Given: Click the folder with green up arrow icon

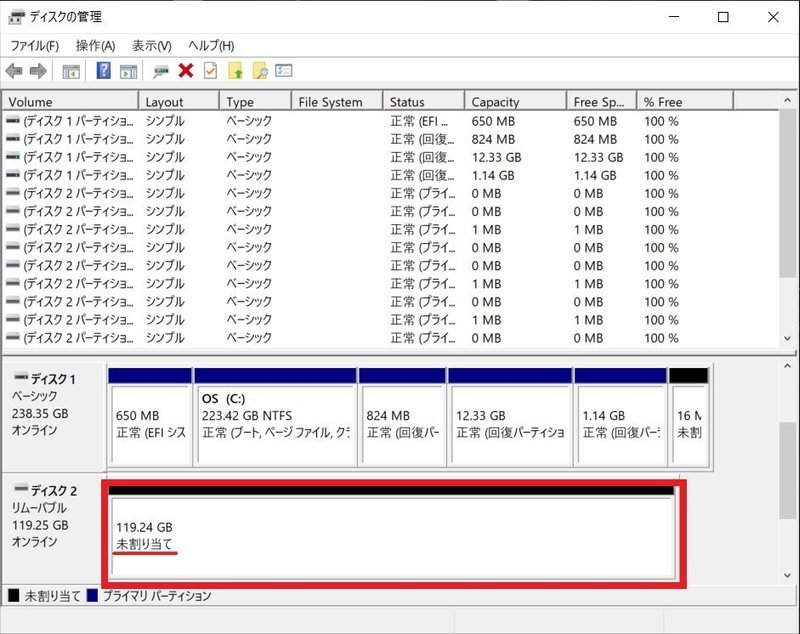Looking at the screenshot, I should pyautogui.click(x=233, y=70).
